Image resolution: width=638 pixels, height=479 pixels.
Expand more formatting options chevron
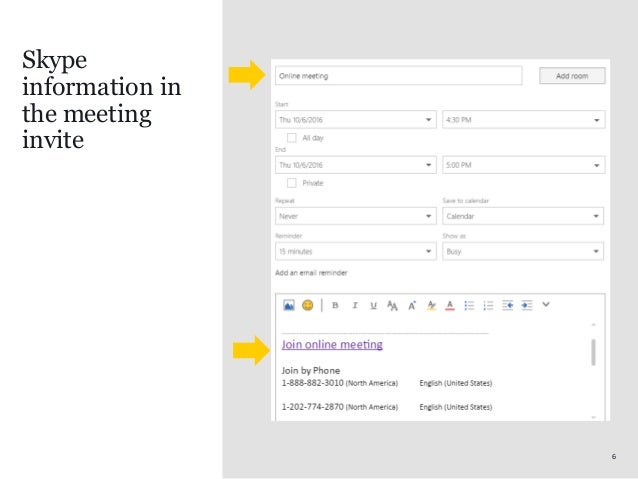coord(546,304)
